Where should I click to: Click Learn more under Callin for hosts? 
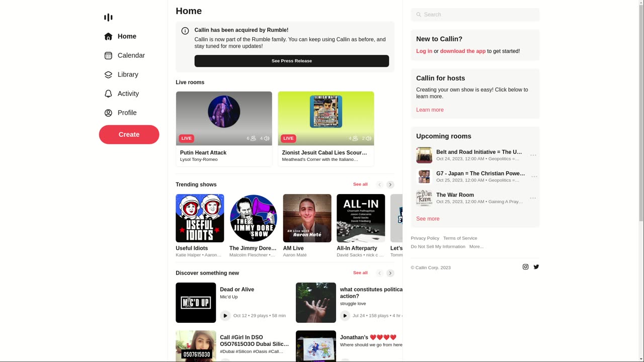(x=430, y=110)
